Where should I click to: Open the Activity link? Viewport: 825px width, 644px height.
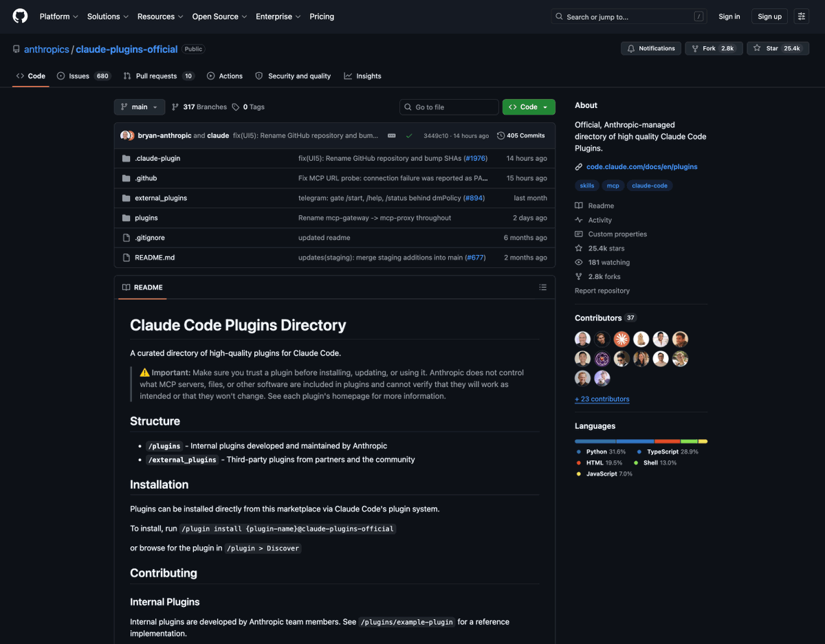point(593,220)
